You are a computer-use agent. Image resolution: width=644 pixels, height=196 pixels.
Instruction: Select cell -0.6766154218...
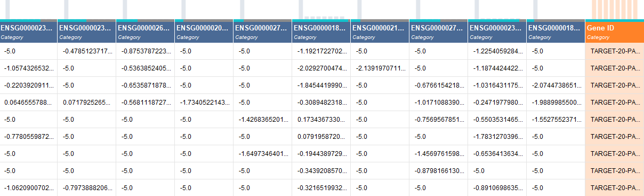(439, 85)
